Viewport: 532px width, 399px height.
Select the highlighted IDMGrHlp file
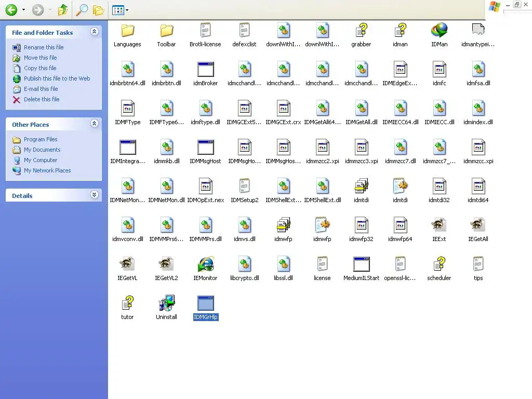pyautogui.click(x=205, y=308)
